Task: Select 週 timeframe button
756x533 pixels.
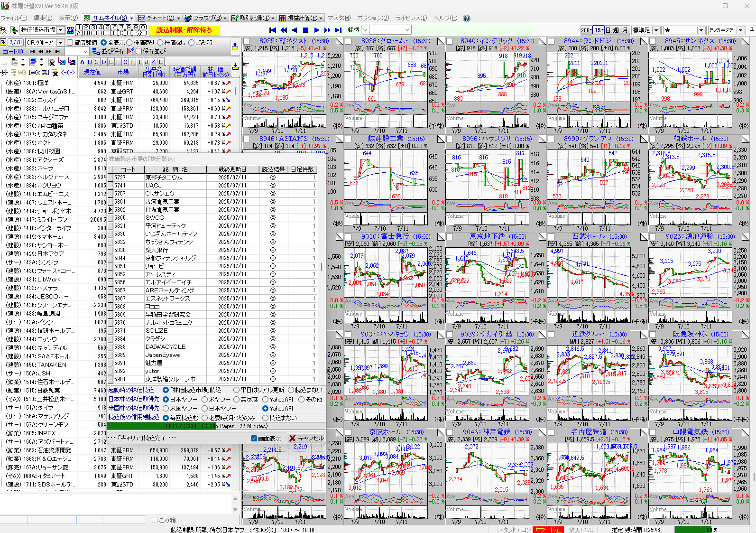Action: (616, 30)
